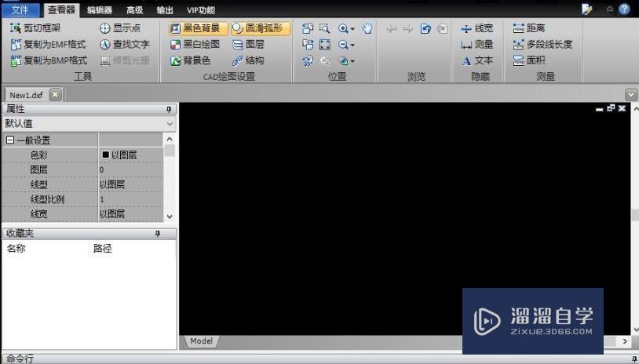Image resolution: width=639 pixels, height=364 pixels.
Task: Close the New1.dxf tab
Action: [55, 94]
